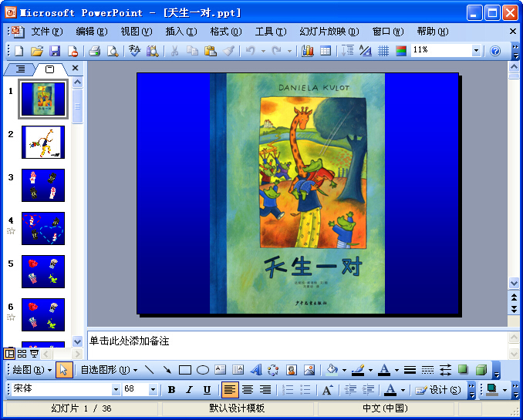Select the Rectangle drawing tool
The height and width of the screenshot is (420, 523).
[x=185, y=370]
